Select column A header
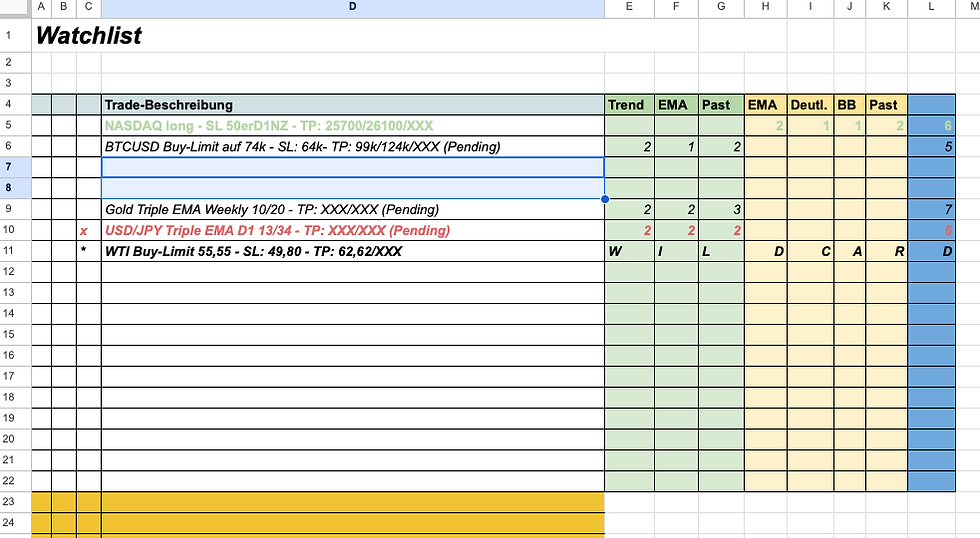 (41, 6)
